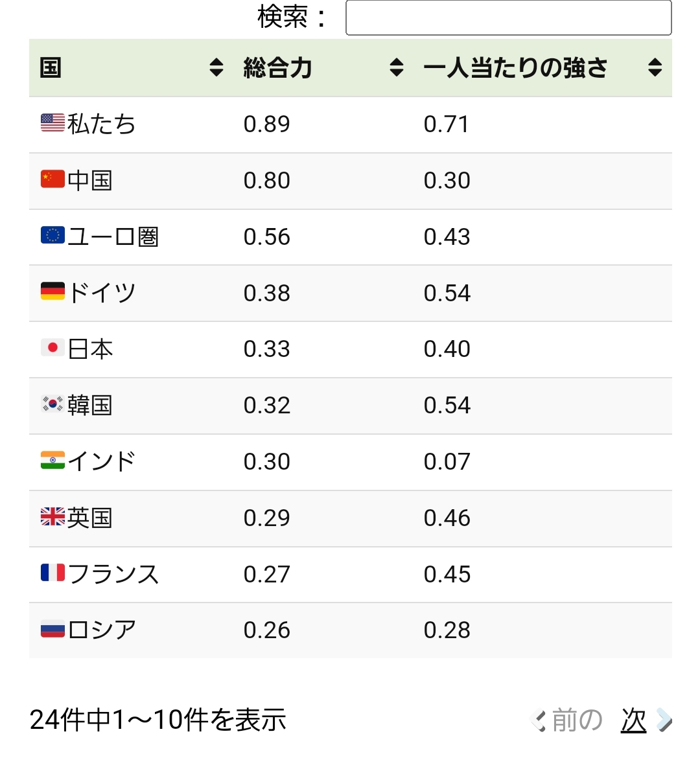The width and height of the screenshot is (700, 758).
Task: Click the Russia flag icon
Action: 52,629
